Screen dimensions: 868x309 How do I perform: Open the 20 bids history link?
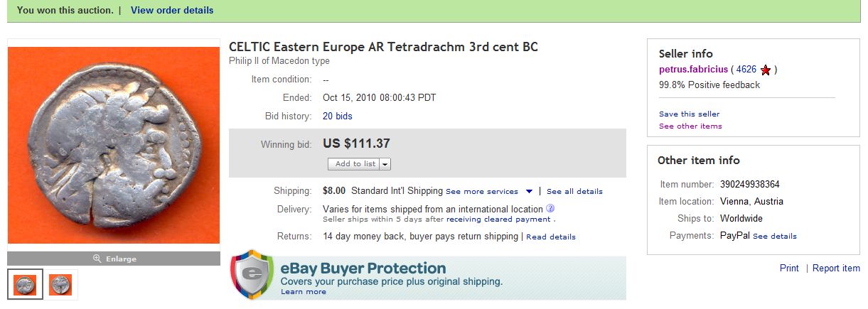(x=338, y=116)
